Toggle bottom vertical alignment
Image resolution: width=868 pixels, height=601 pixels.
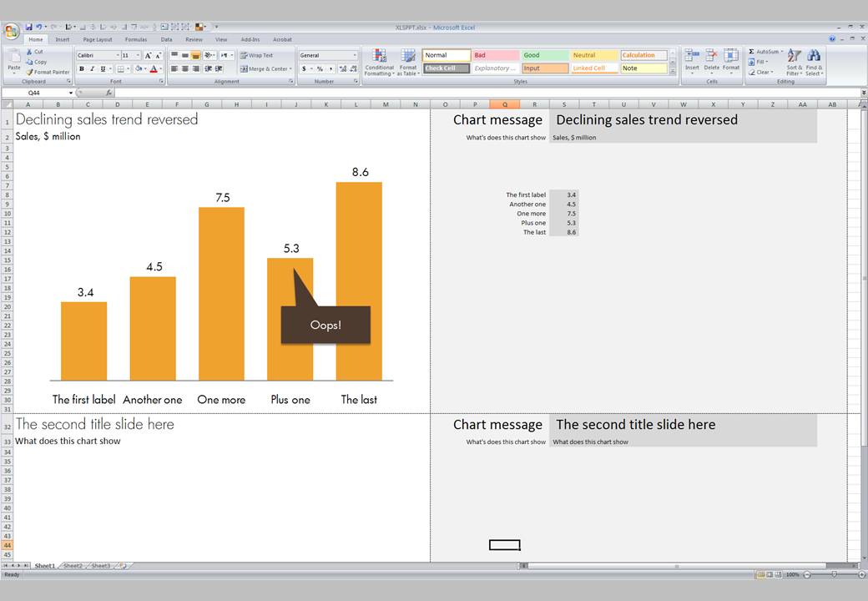point(195,55)
